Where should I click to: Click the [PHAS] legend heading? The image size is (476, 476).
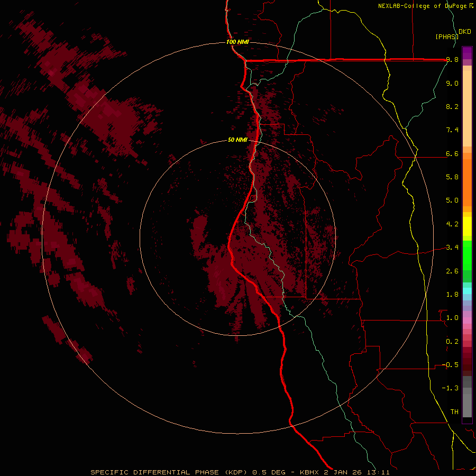pyautogui.click(x=446, y=36)
